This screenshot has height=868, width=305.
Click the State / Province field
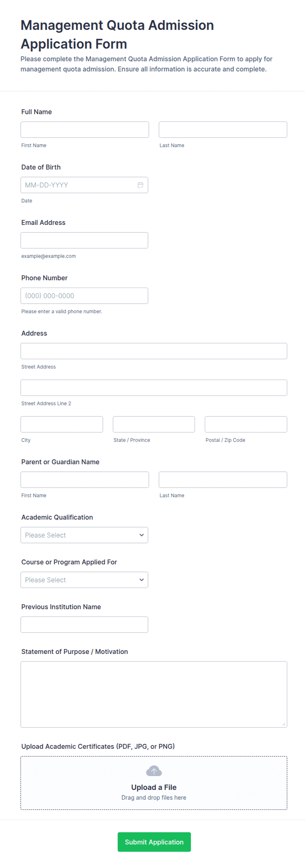pyautogui.click(x=154, y=424)
